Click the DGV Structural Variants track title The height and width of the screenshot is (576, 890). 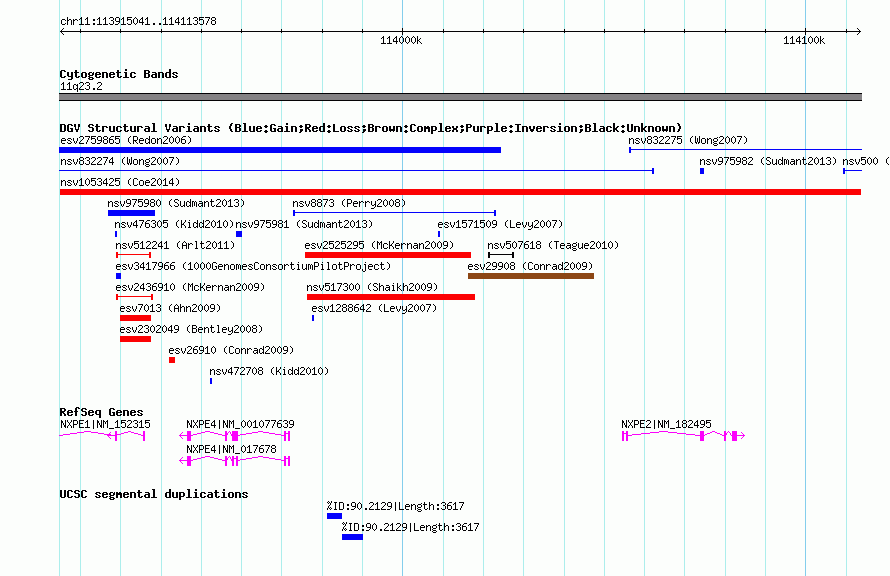(371, 128)
